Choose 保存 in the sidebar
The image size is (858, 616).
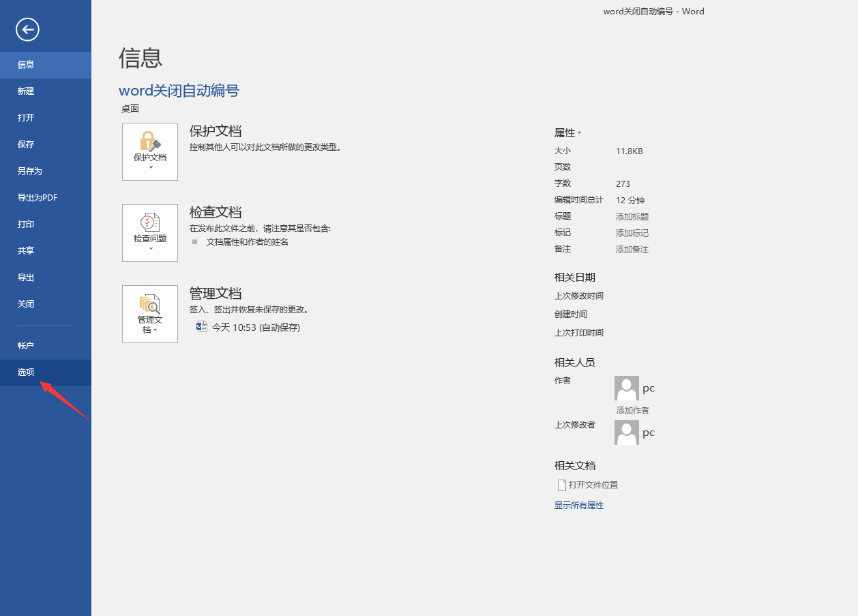pos(46,145)
